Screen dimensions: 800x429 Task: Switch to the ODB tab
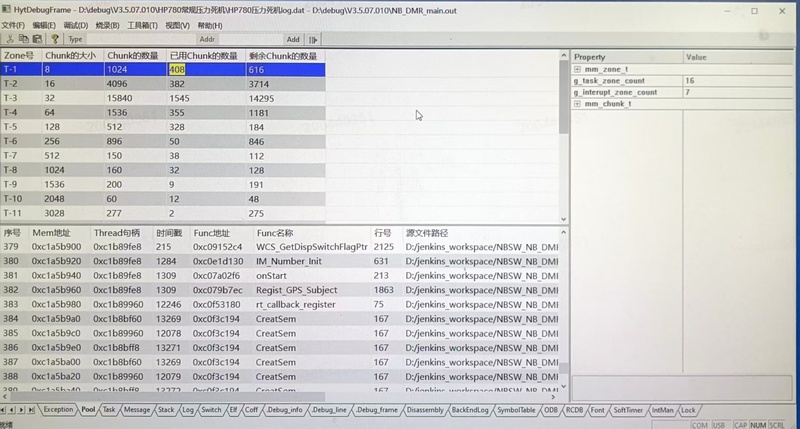pos(551,410)
